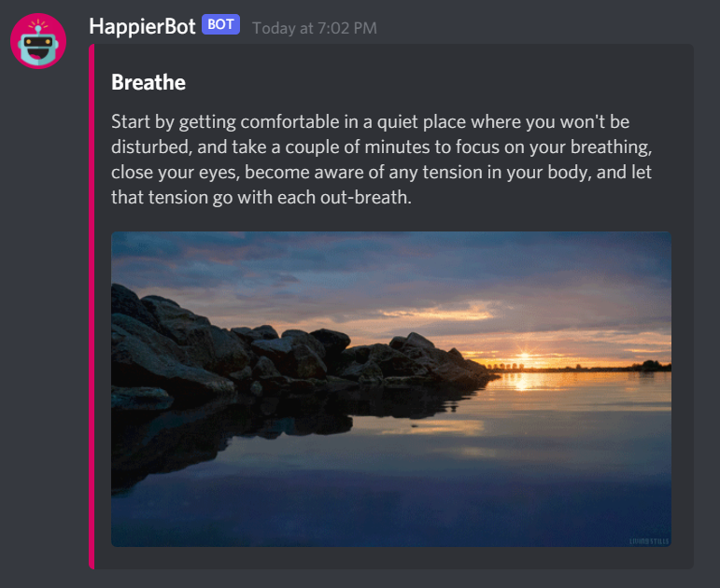
Task: Click the setting sun in the image
Action: pyautogui.click(x=524, y=357)
